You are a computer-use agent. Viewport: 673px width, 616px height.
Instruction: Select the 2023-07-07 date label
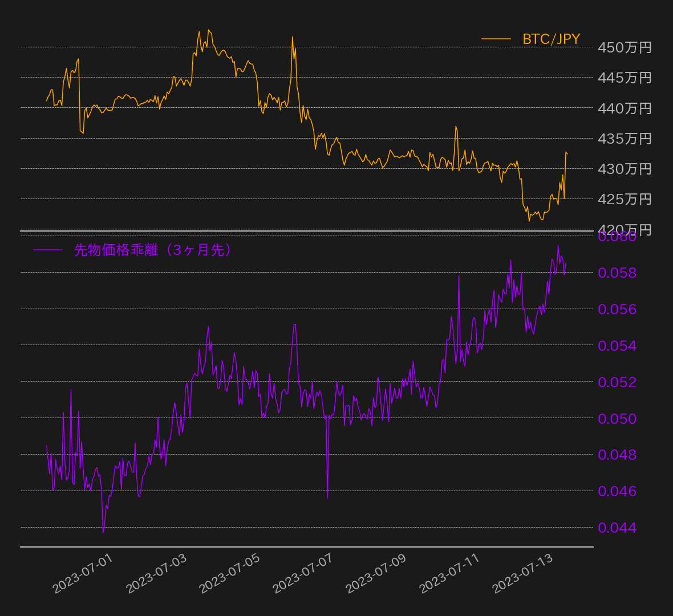coord(302,573)
